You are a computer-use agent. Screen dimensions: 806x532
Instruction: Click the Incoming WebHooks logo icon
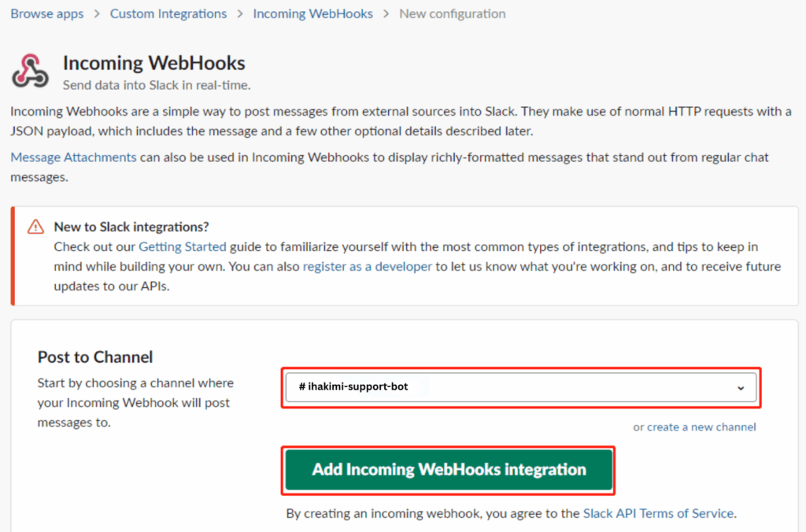[31, 71]
